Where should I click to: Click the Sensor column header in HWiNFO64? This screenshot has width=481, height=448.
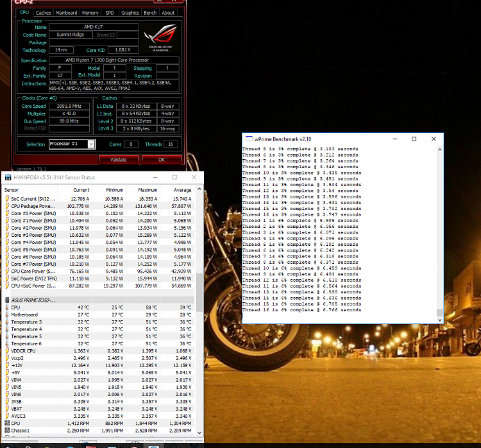click(30, 190)
